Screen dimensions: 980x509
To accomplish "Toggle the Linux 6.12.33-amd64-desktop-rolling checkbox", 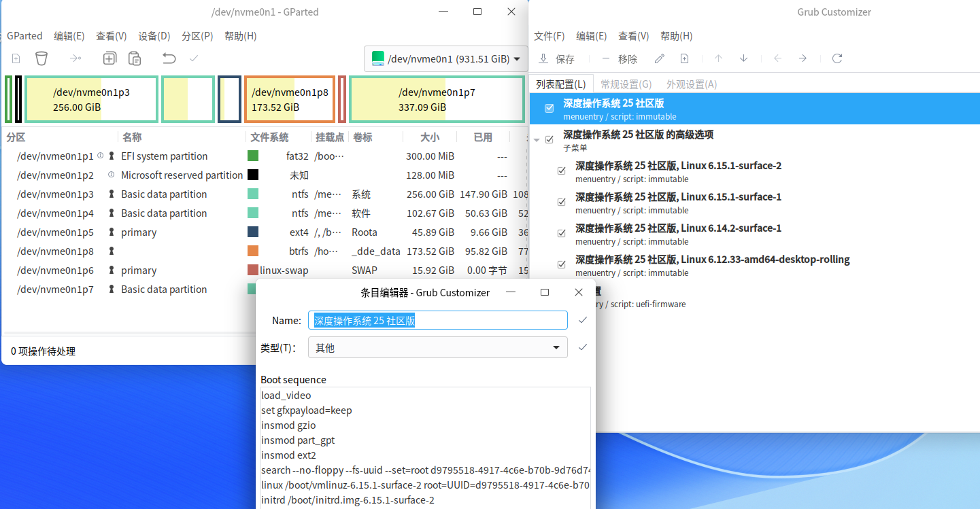I will [x=561, y=264].
